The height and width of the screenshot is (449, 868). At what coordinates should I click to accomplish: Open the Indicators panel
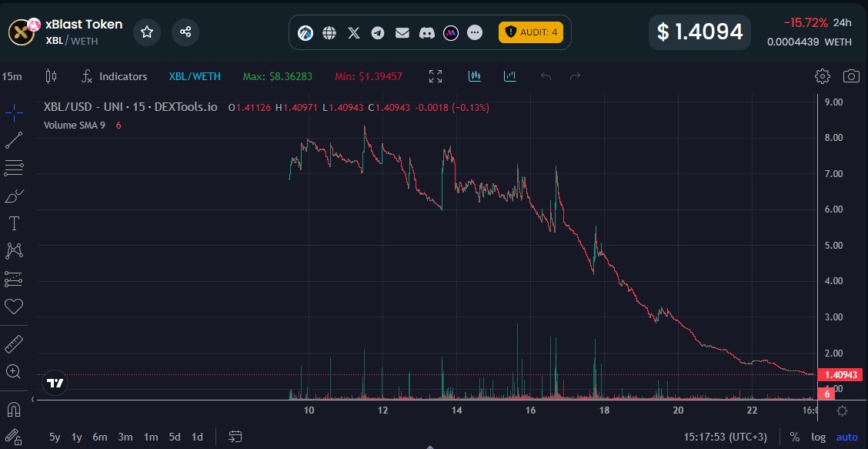115,76
